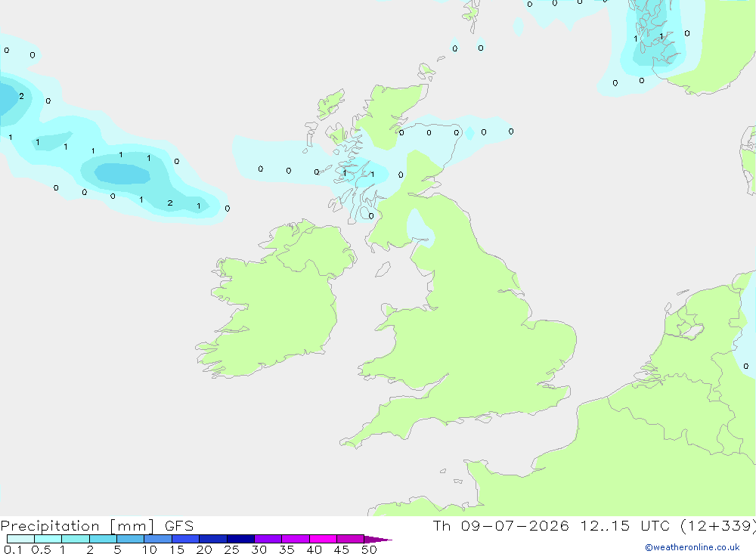The width and height of the screenshot is (756, 554).
Task: Pick the violet swatch between 35 and 40
Action: click(x=296, y=539)
